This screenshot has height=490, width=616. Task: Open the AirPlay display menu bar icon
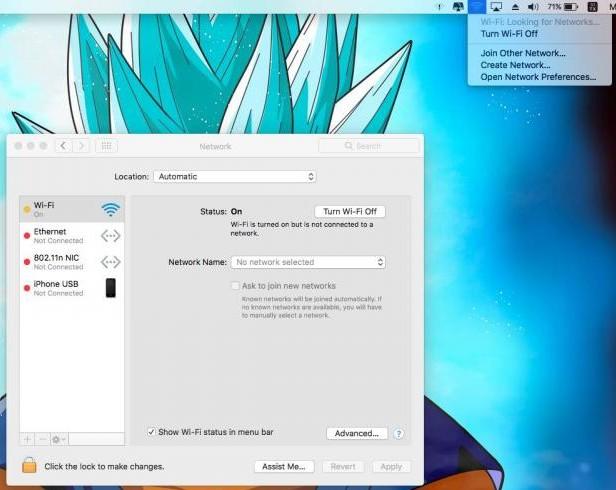[x=496, y=7]
